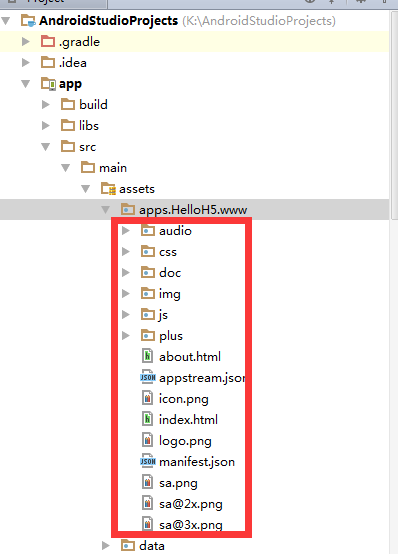Viewport: 398px width, 554px height.
Task: Select the .gradle folder label
Action: pyautogui.click(x=80, y=42)
